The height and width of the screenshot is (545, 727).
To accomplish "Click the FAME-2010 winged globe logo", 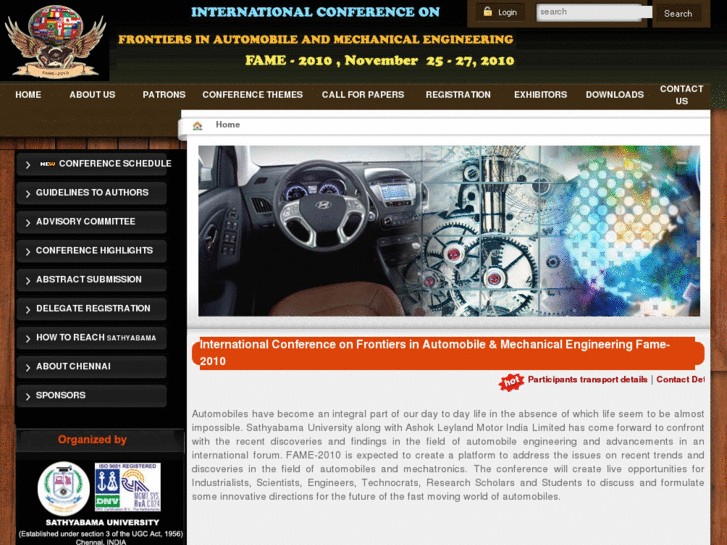I will [x=55, y=41].
